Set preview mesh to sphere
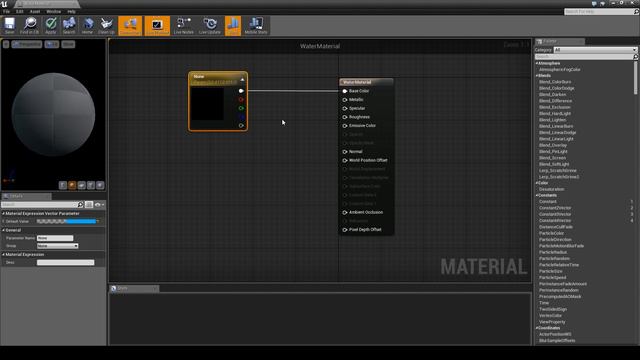640x360 pixels. [72, 185]
